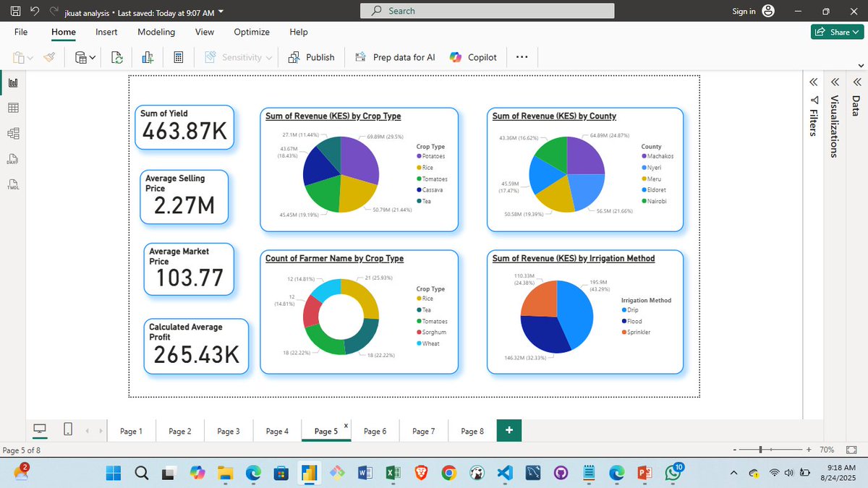Switch to the Modeling ribbon tab

coord(156,32)
